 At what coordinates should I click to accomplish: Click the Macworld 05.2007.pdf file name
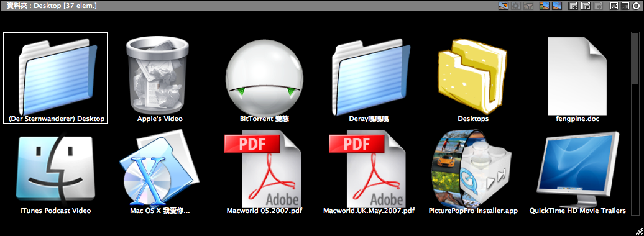pos(265,211)
